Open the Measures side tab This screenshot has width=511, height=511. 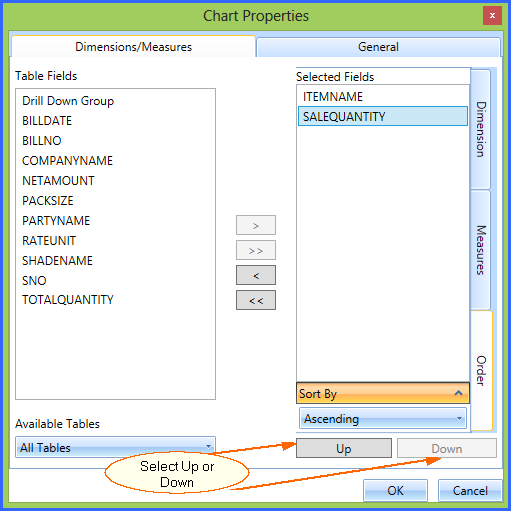click(x=481, y=250)
